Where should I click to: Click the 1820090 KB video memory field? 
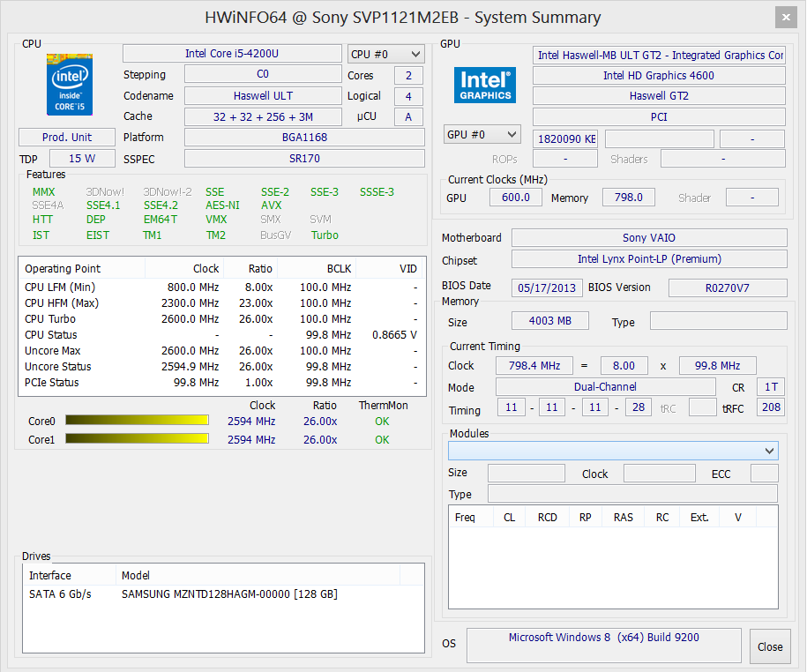point(565,139)
